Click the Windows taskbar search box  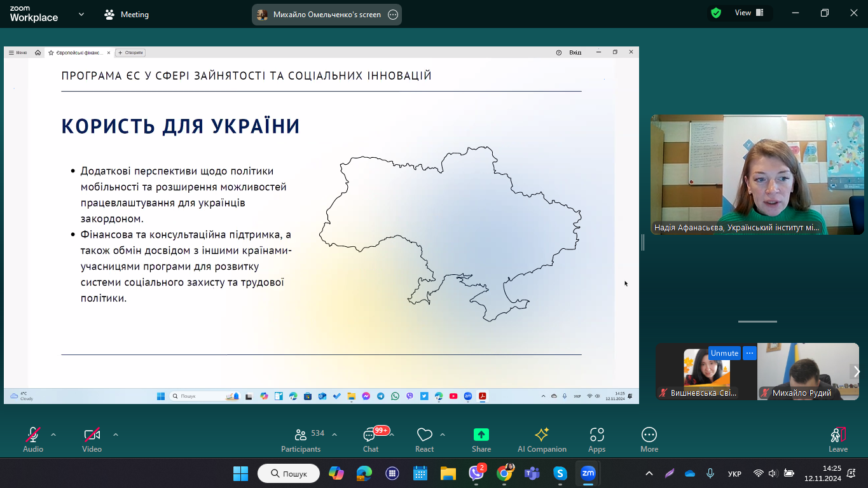289,473
